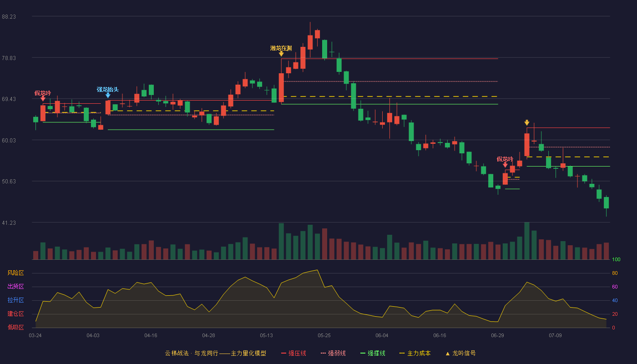Toggle the 龙吟信号 legend entry
This screenshot has width=637, height=364.
(460, 353)
